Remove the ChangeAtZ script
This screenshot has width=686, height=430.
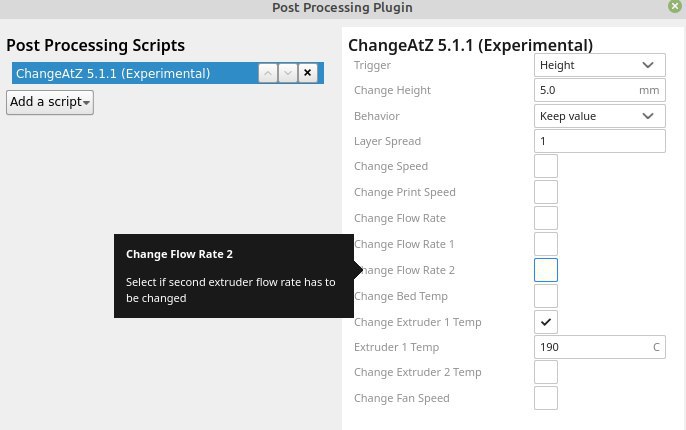click(x=307, y=73)
